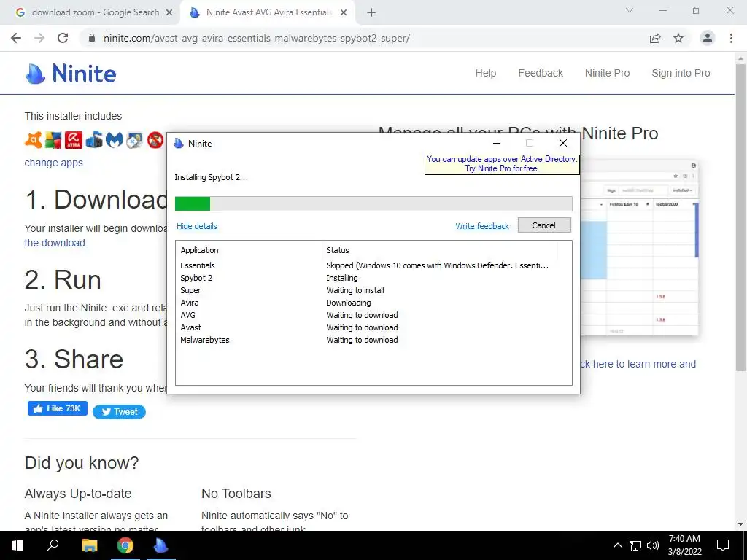Select the Spybot 2 row
Screen dimensions: 747x560
[373, 278]
